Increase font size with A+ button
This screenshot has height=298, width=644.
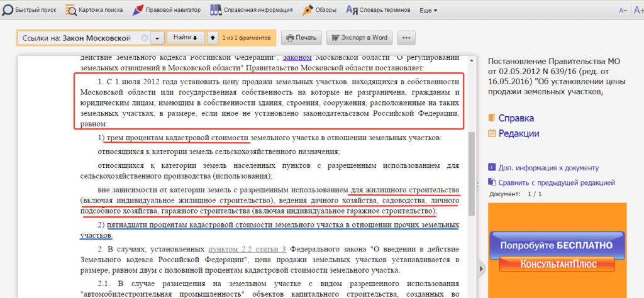pyautogui.click(x=639, y=11)
